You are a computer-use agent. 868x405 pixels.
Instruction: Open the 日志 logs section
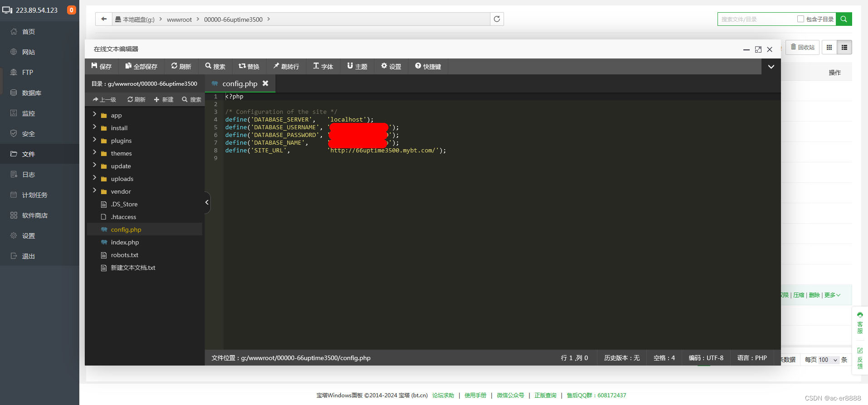tap(28, 175)
